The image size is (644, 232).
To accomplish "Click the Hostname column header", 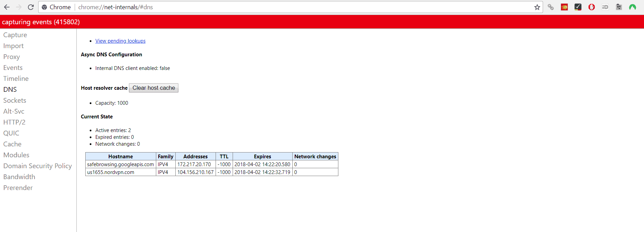I will pos(121,156).
